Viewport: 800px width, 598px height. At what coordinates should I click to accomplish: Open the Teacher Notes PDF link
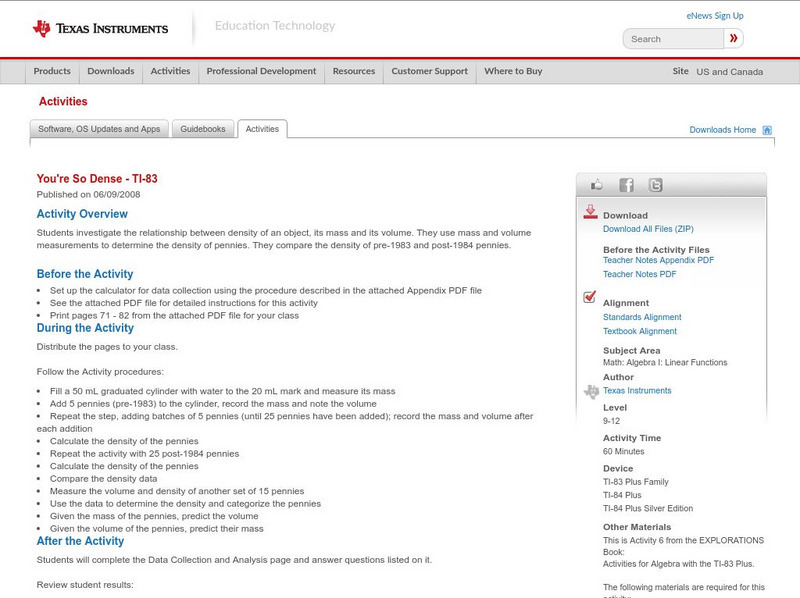639,275
